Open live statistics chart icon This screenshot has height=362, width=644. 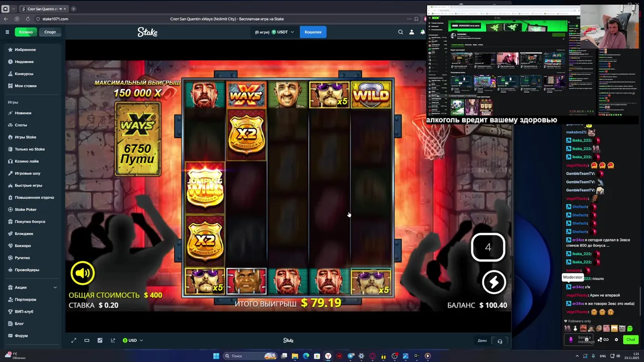pos(100,340)
